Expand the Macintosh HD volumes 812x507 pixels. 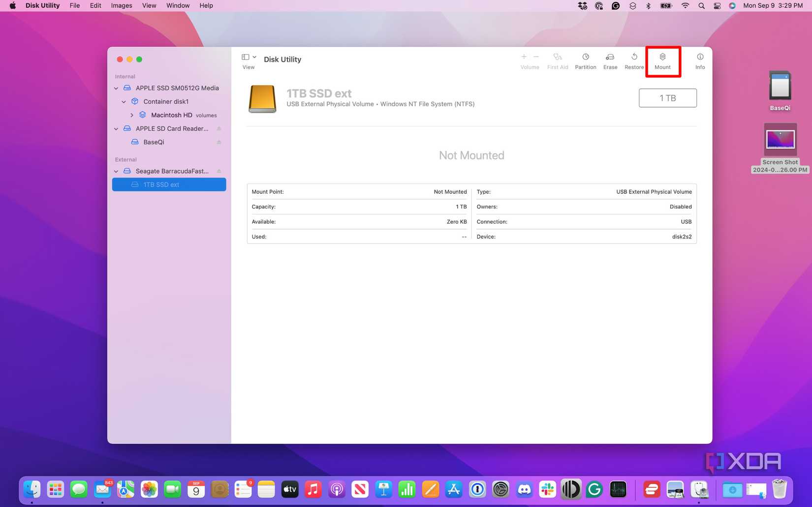tap(132, 115)
